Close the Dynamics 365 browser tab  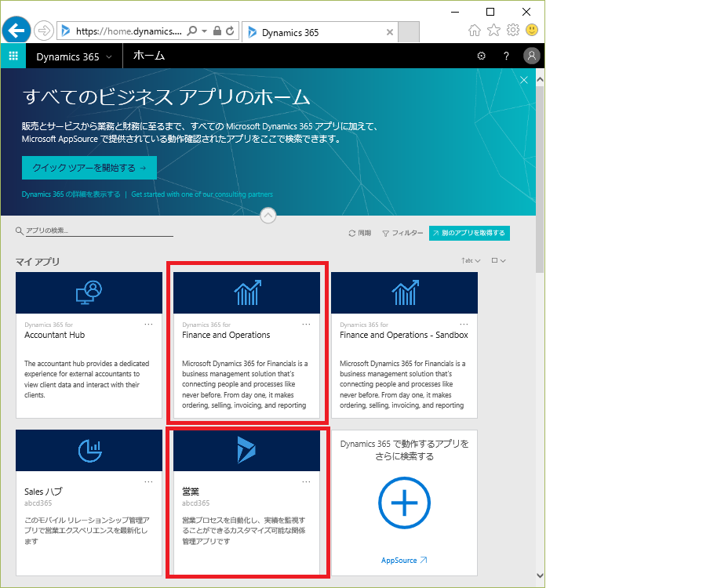coord(389,32)
